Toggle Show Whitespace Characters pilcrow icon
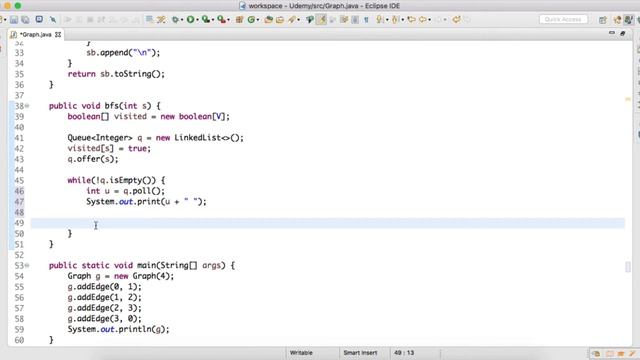Image resolution: width=640 pixels, height=360 pixels. tap(366, 20)
